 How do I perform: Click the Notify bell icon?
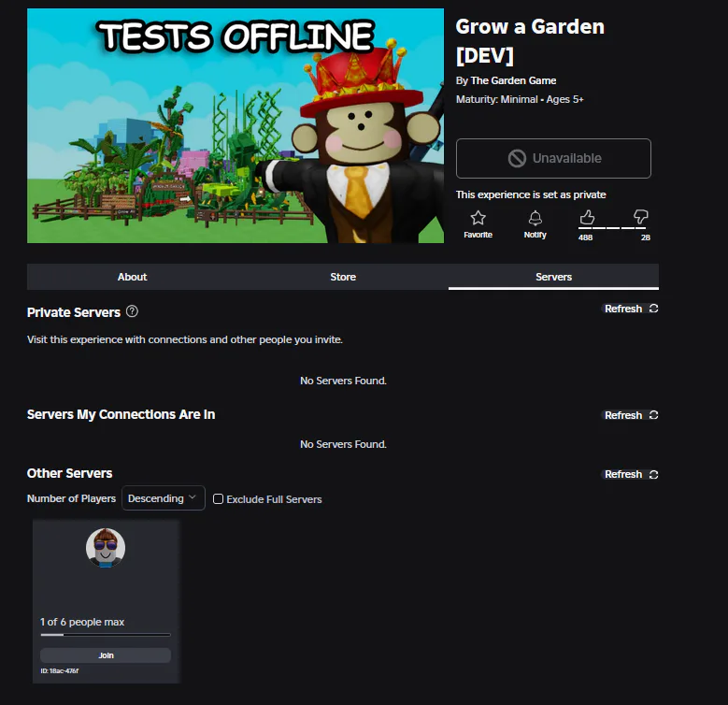pyautogui.click(x=535, y=218)
